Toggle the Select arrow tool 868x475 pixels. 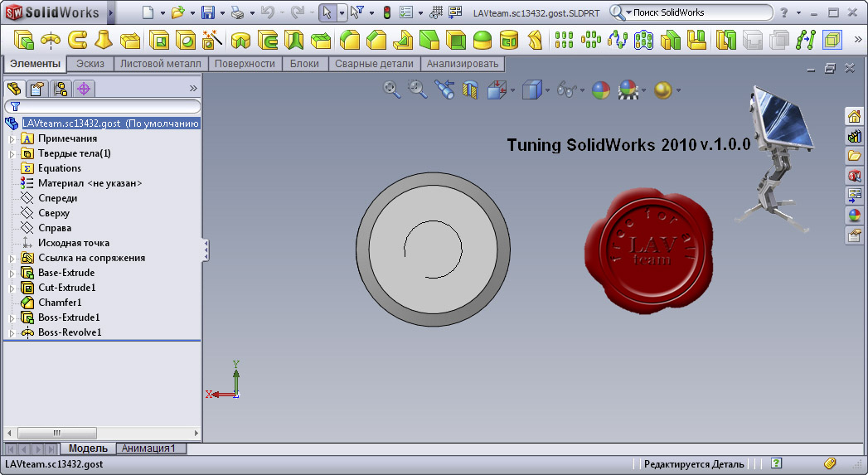point(327,12)
